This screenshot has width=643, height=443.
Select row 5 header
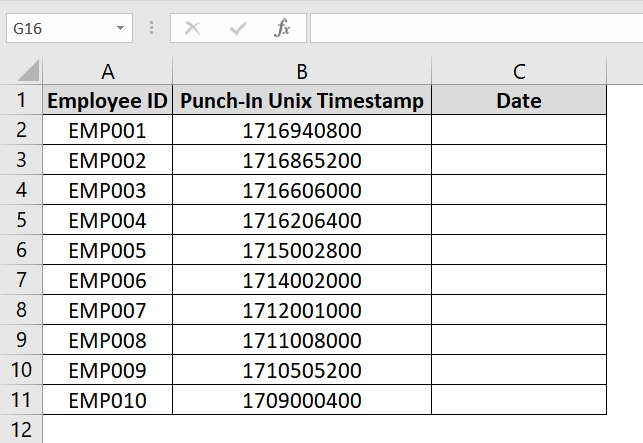tap(21, 219)
